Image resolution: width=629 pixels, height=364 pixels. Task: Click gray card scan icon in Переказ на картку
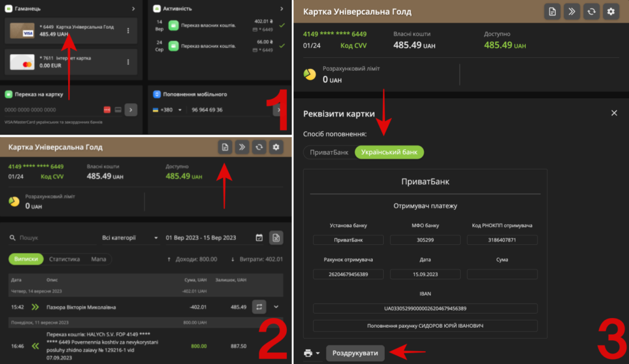coord(118,110)
